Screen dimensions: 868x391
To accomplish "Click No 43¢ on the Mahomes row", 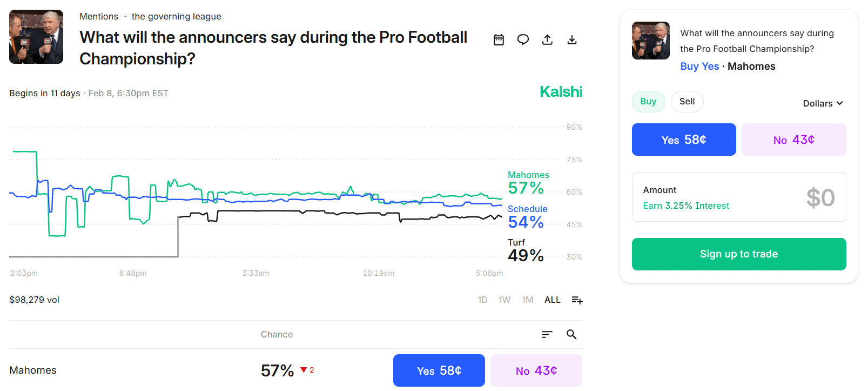I will 535,370.
